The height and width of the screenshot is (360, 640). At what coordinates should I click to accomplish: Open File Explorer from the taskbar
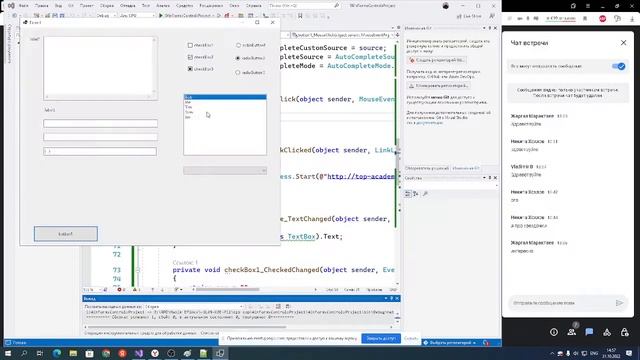[73, 353]
